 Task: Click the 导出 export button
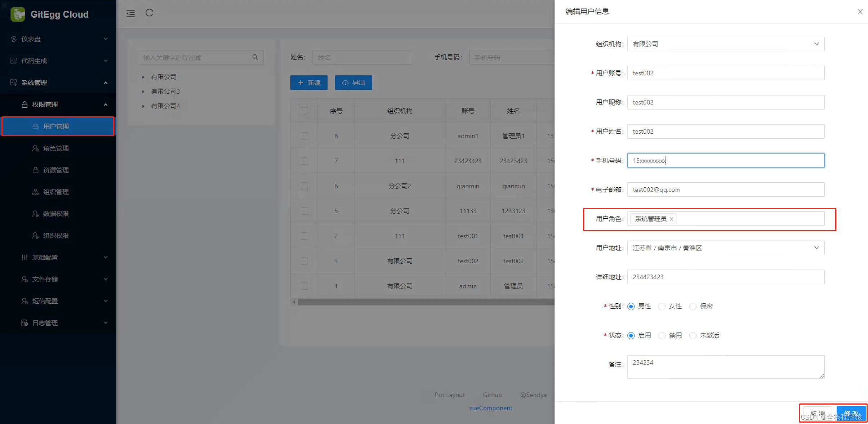click(x=353, y=82)
